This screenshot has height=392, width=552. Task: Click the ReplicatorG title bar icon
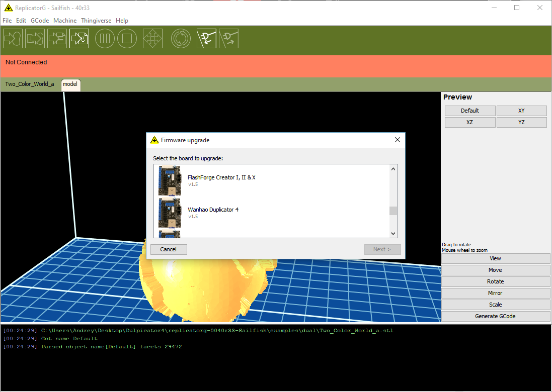coord(9,8)
